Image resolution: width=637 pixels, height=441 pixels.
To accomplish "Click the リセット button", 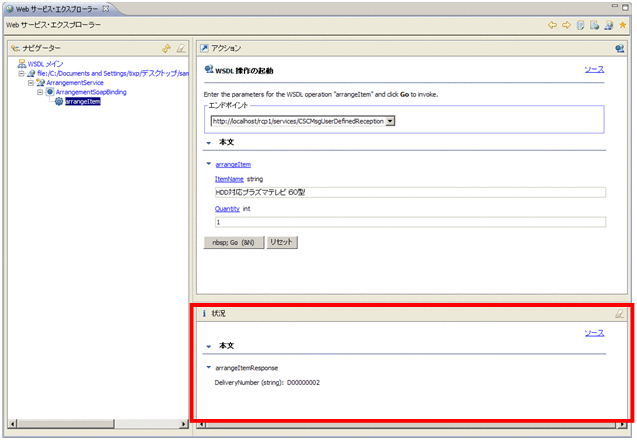I will coord(282,242).
